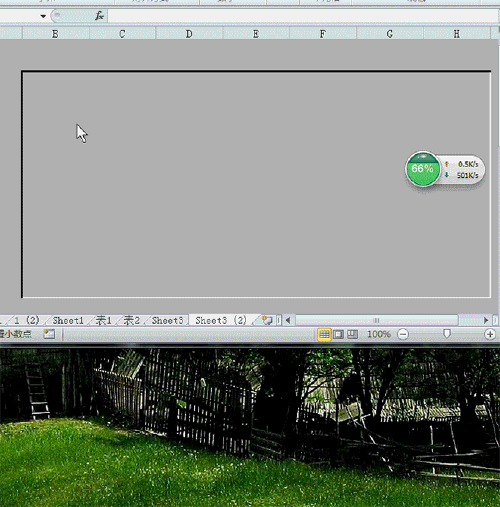Image resolution: width=500 pixels, height=507 pixels.
Task: Click the zoom slider handle
Action: (x=447, y=334)
